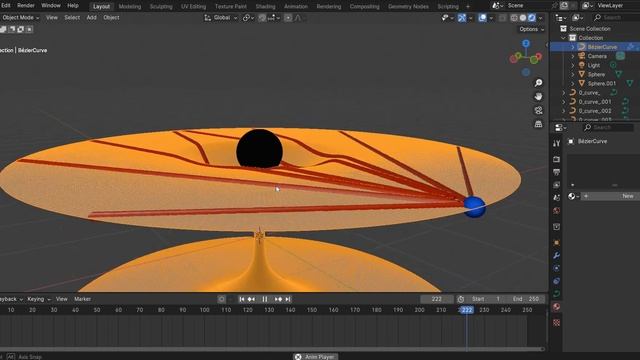The width and height of the screenshot is (640, 360).
Task: Collapse the Collection in outliner
Action: tap(564, 38)
